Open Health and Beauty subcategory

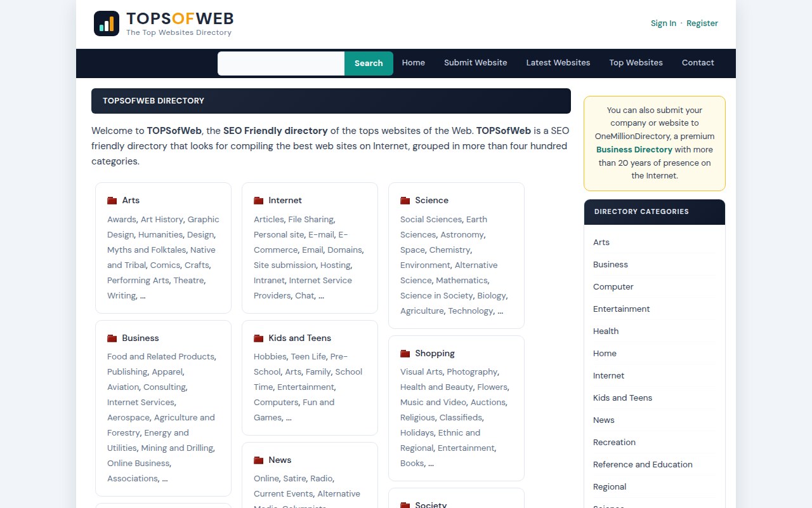tap(436, 387)
